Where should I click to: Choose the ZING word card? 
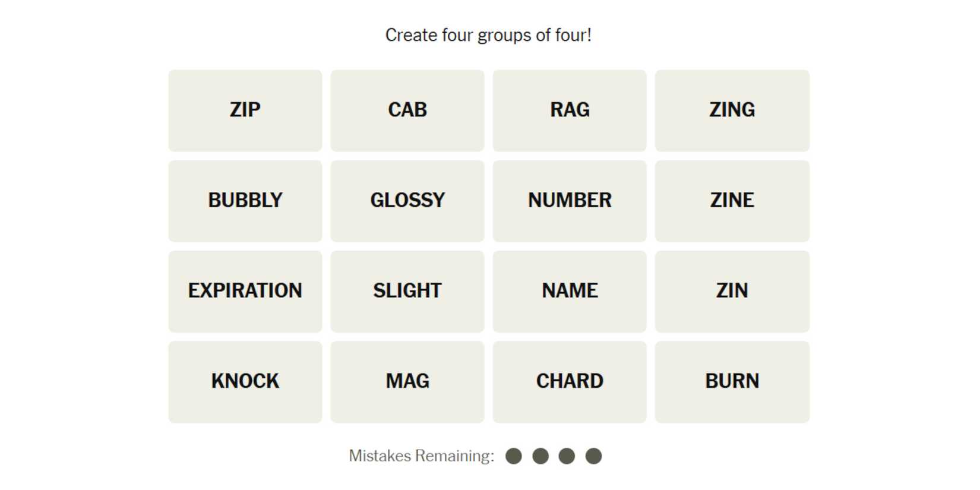coord(732,110)
